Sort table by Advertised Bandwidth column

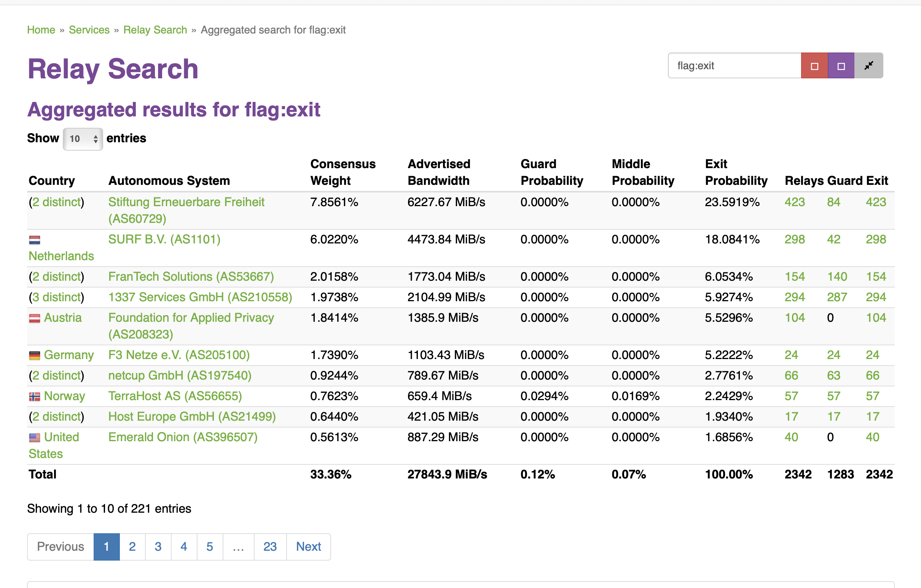438,172
